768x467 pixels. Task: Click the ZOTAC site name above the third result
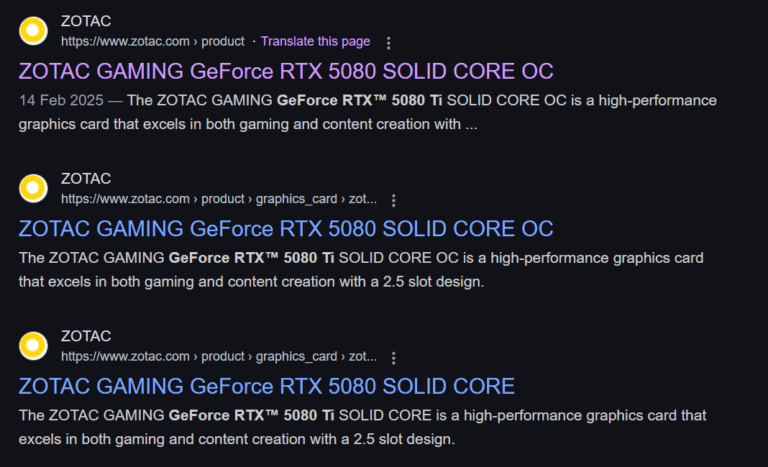click(x=86, y=336)
